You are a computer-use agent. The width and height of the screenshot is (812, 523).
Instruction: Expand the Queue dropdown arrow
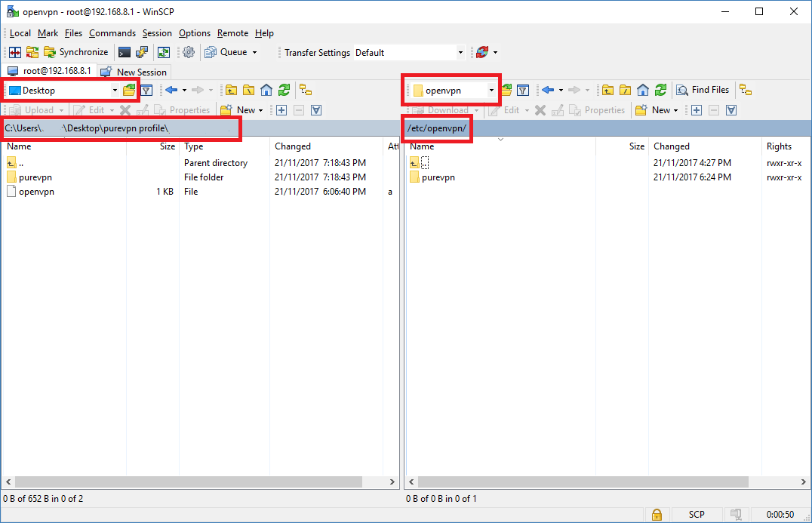click(x=255, y=52)
